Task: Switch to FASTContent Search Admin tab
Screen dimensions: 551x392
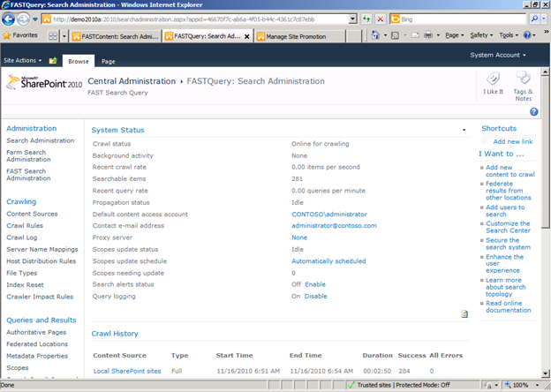Action: pos(116,36)
